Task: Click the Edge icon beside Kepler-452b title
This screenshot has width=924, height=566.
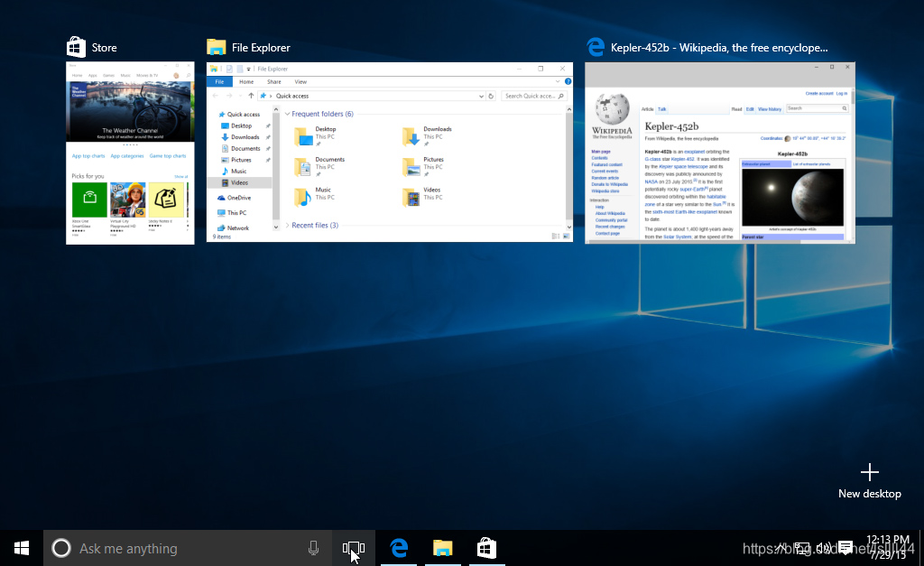Action: 596,47
